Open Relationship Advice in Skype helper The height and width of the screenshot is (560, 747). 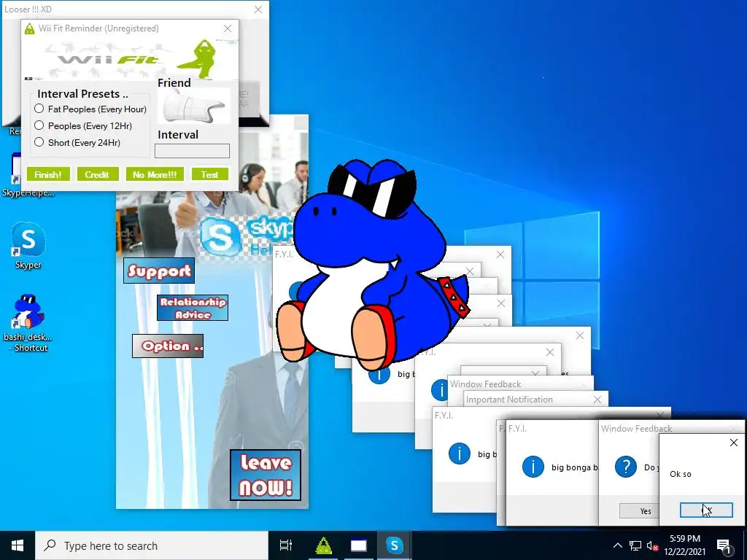pyautogui.click(x=193, y=308)
